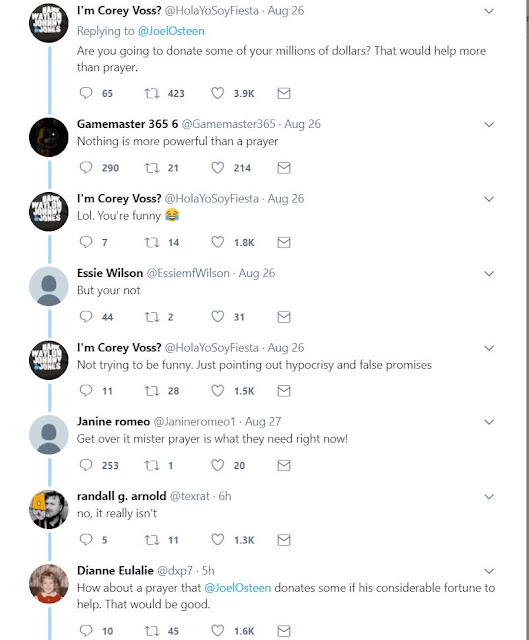Open @JoelOsteen mention in Dianne Eulalie's tweet

pos(237,588)
